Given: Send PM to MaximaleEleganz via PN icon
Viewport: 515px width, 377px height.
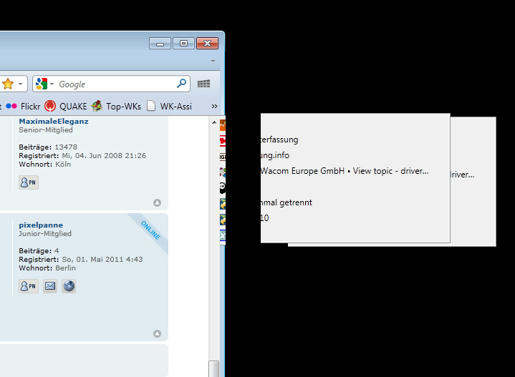Looking at the screenshot, I should click(28, 182).
